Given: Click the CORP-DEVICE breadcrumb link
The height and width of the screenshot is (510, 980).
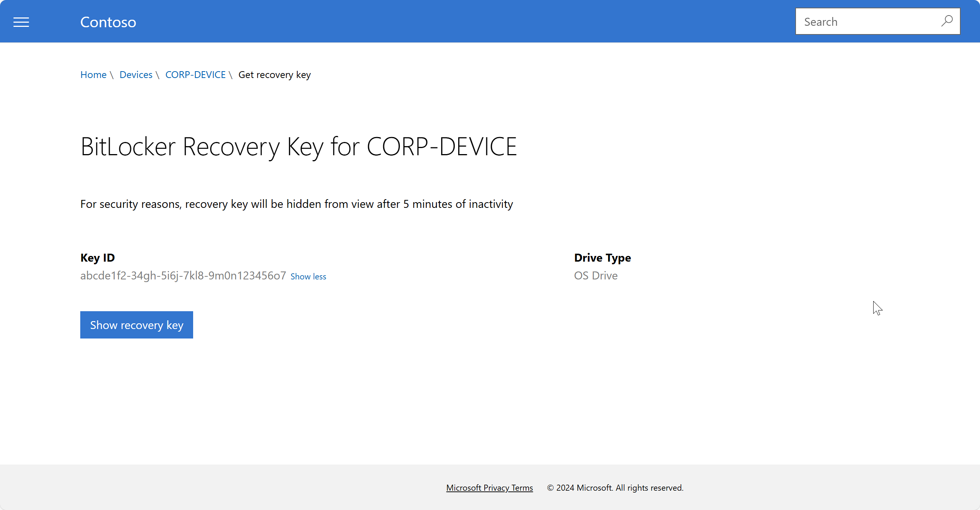Looking at the screenshot, I should tap(196, 75).
